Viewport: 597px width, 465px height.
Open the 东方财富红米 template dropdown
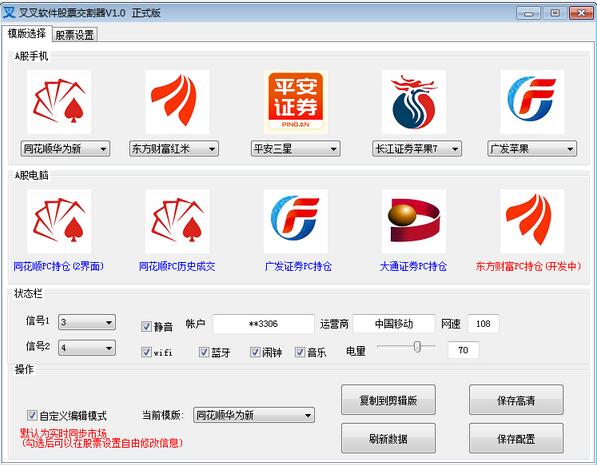[x=174, y=149]
